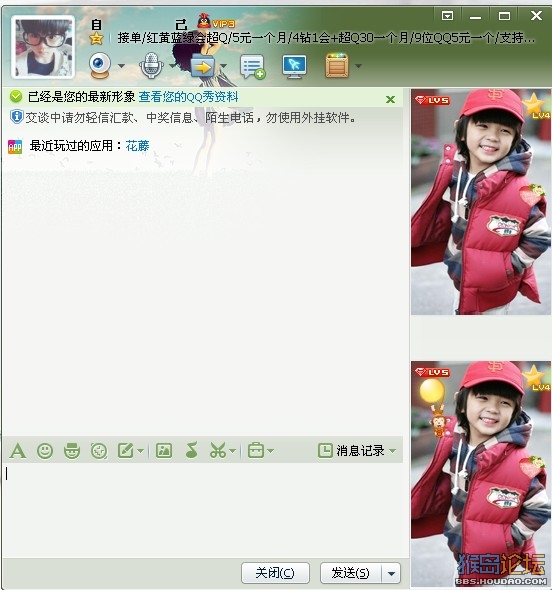Dismiss the QQ show notification bar
Viewport: 552px width, 590px height.
[x=391, y=99]
